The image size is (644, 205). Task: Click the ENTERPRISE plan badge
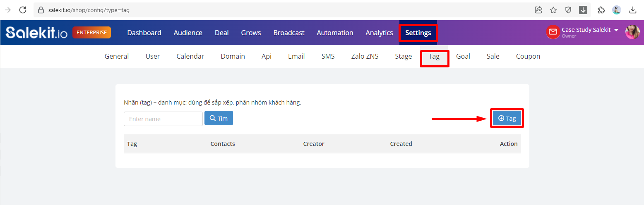pyautogui.click(x=92, y=33)
